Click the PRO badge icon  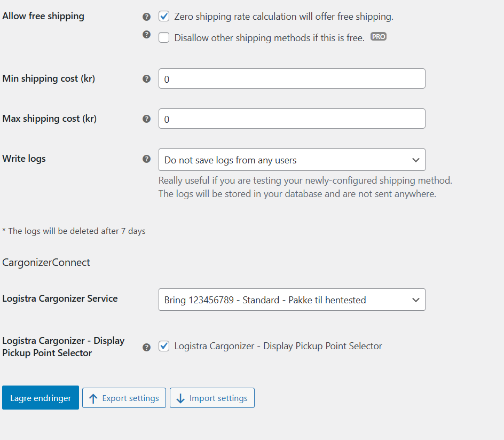point(379,37)
